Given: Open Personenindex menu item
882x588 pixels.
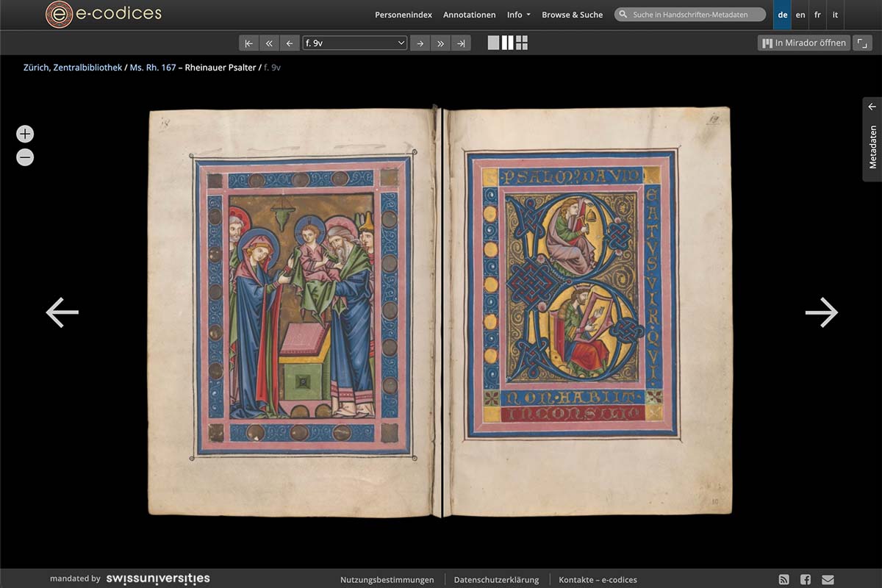Looking at the screenshot, I should 404,15.
